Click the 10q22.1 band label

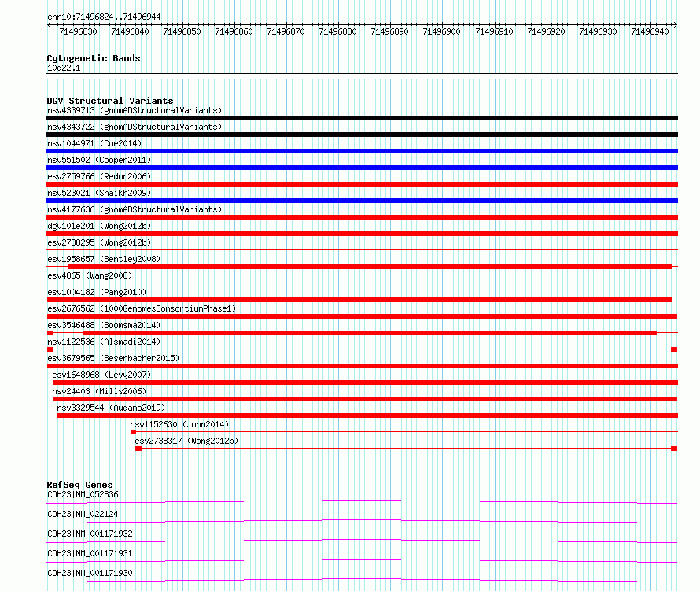(64, 68)
